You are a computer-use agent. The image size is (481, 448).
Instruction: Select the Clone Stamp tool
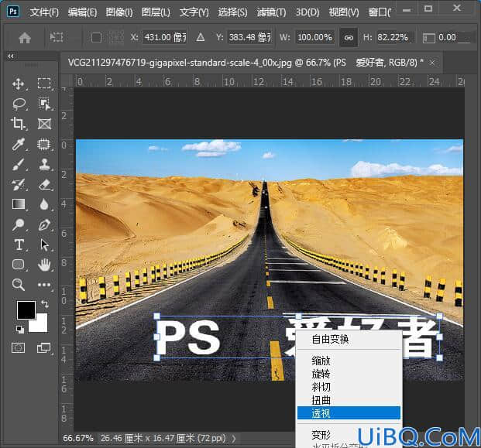pyautogui.click(x=44, y=164)
